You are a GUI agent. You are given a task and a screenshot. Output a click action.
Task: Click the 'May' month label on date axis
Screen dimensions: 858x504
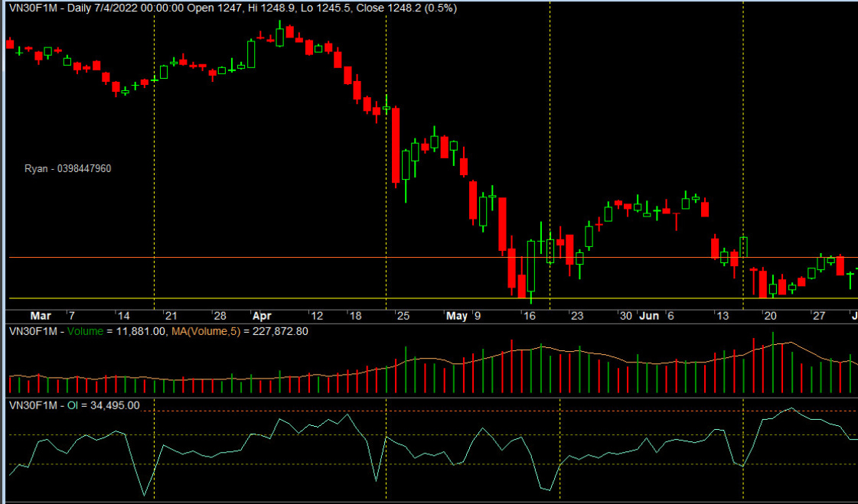click(457, 316)
